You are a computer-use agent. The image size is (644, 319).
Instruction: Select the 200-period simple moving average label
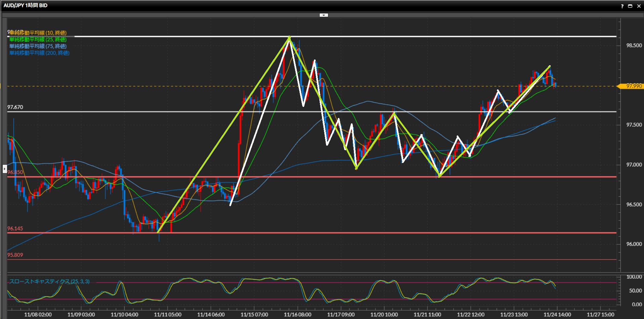click(x=39, y=53)
